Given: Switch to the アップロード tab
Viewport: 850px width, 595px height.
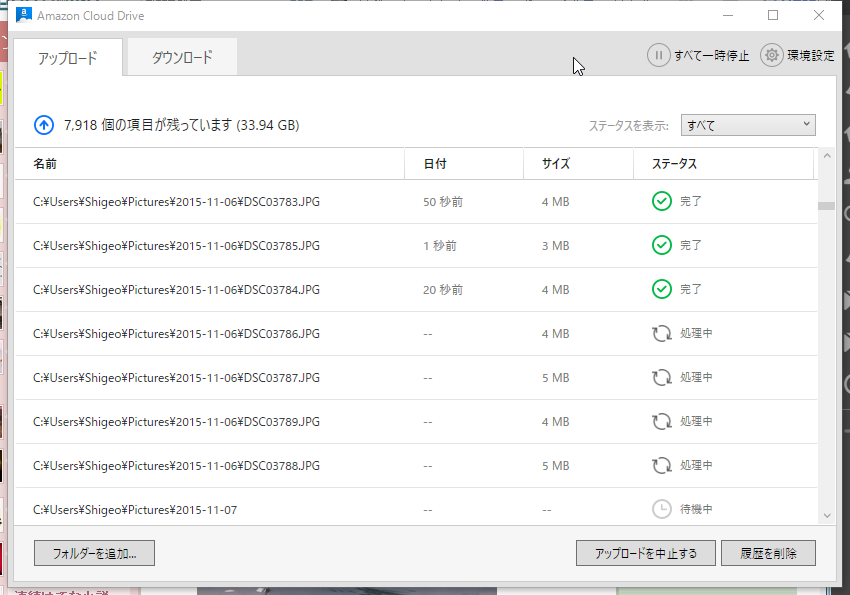Looking at the screenshot, I should click(68, 57).
